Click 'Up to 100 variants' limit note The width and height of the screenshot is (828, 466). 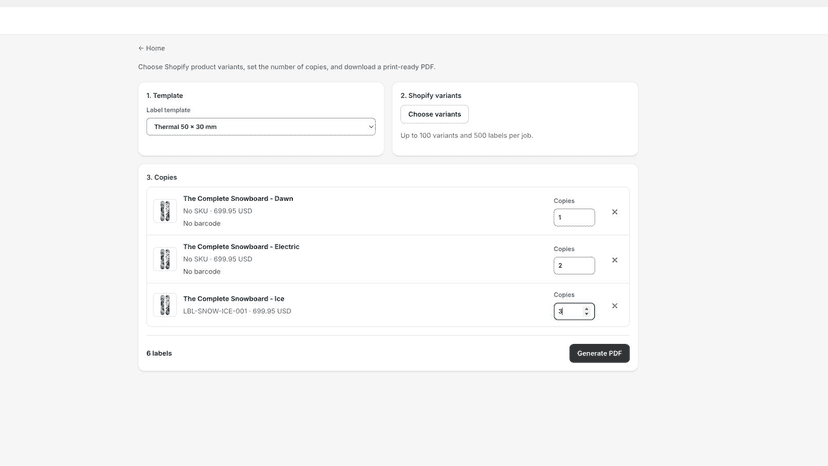(467, 135)
